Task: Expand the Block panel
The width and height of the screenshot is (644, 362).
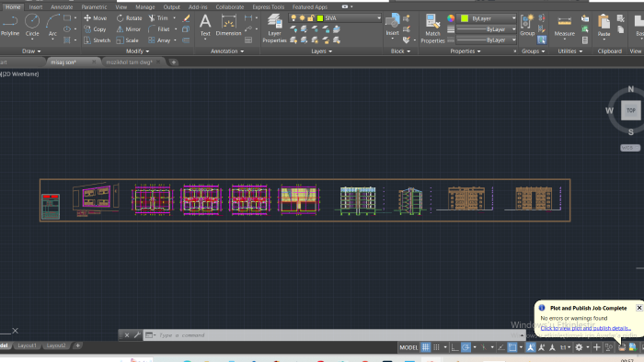Action: click(400, 51)
